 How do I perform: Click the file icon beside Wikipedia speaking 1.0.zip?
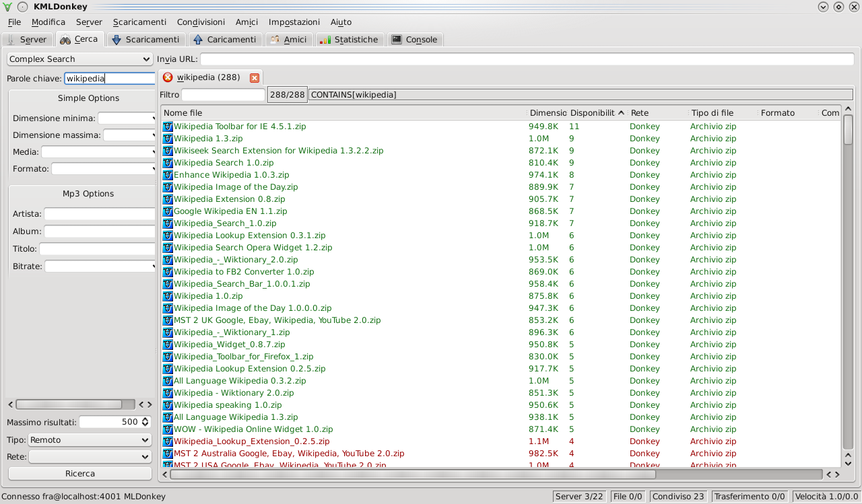click(x=168, y=405)
